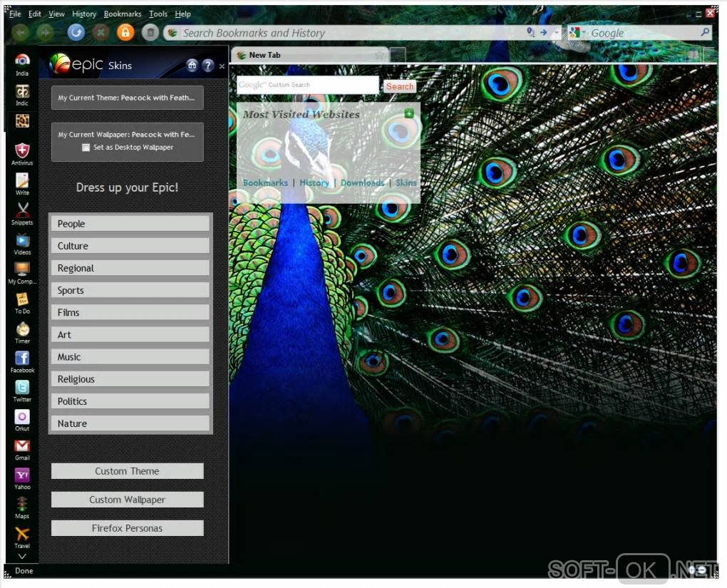This screenshot has height=588, width=727.
Task: Click the Skins panel help icon
Action: point(207,66)
